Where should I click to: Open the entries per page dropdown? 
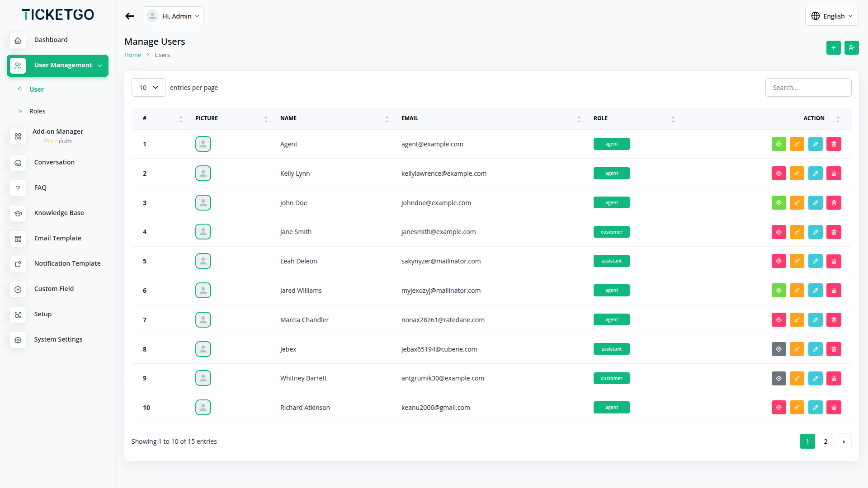coord(148,88)
